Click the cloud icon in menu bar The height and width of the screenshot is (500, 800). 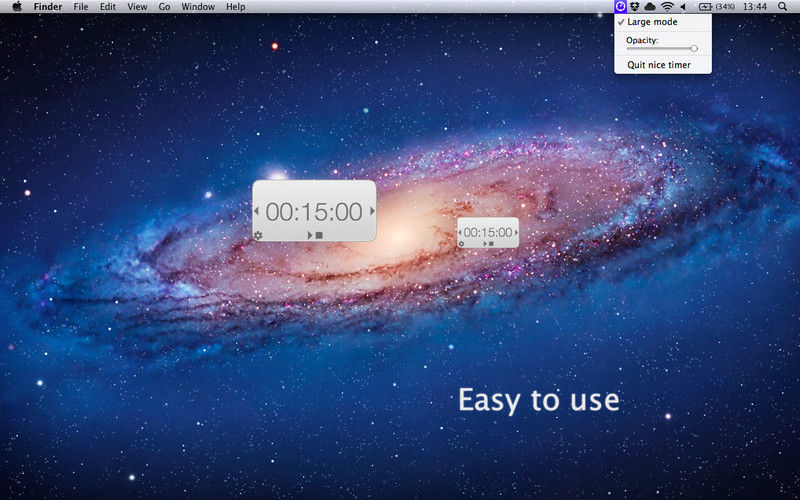pos(649,7)
